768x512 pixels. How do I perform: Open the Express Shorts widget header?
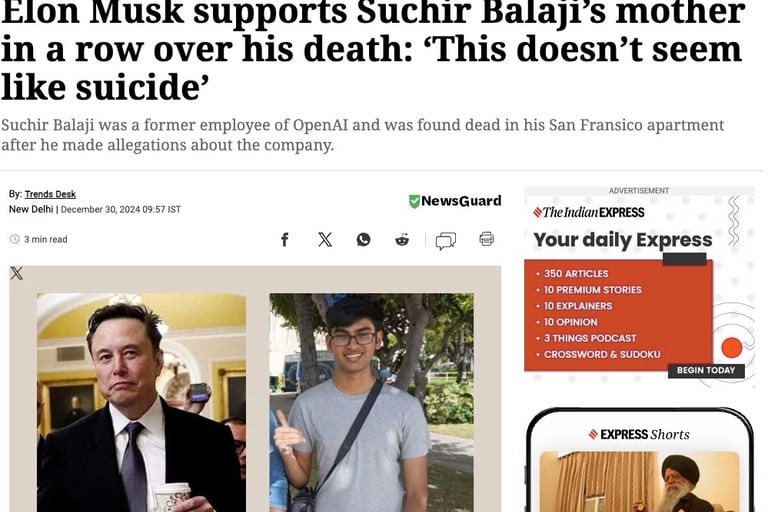[x=639, y=435]
